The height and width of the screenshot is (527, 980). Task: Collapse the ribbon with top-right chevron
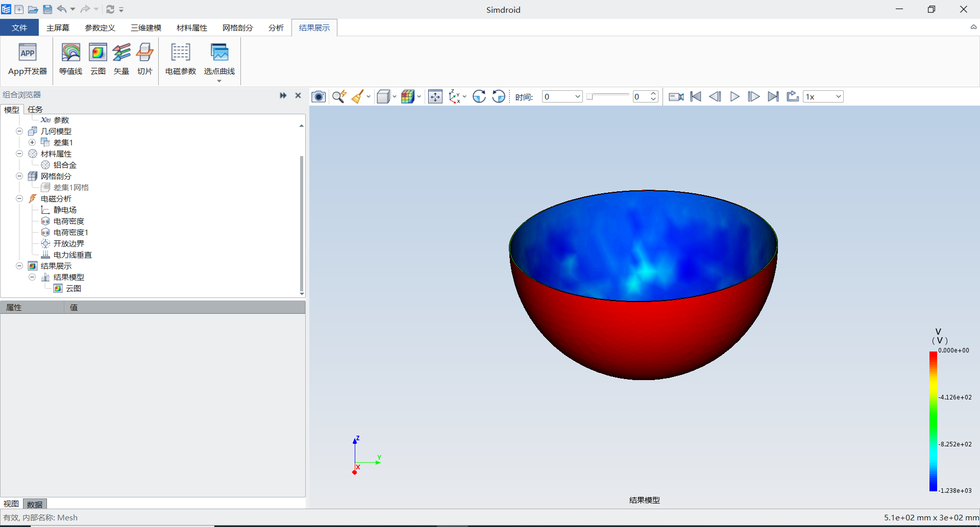[x=973, y=28]
